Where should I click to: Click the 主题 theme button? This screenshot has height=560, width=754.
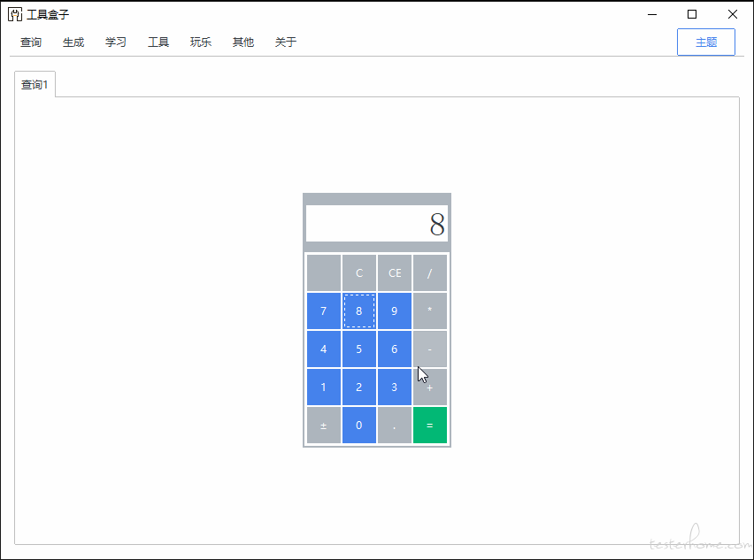point(706,42)
